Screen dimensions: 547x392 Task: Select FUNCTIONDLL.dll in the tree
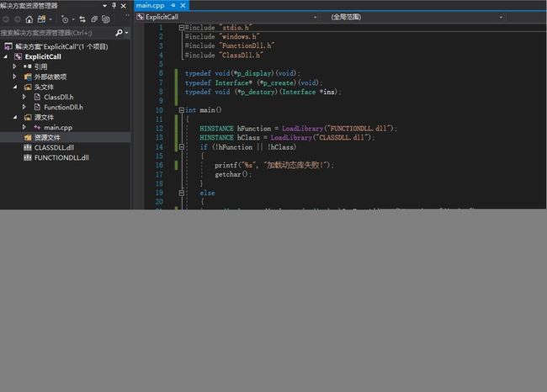pos(61,157)
